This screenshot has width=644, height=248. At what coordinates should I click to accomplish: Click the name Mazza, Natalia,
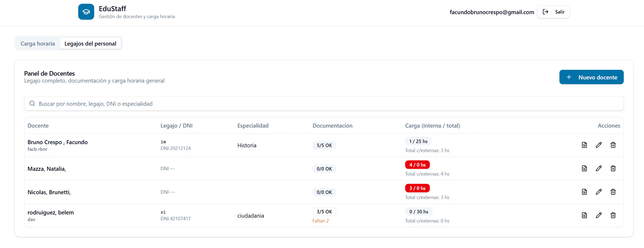(47, 169)
